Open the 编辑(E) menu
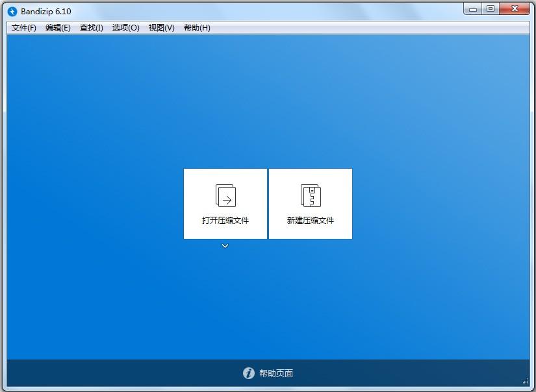536x392 pixels. tap(58, 28)
